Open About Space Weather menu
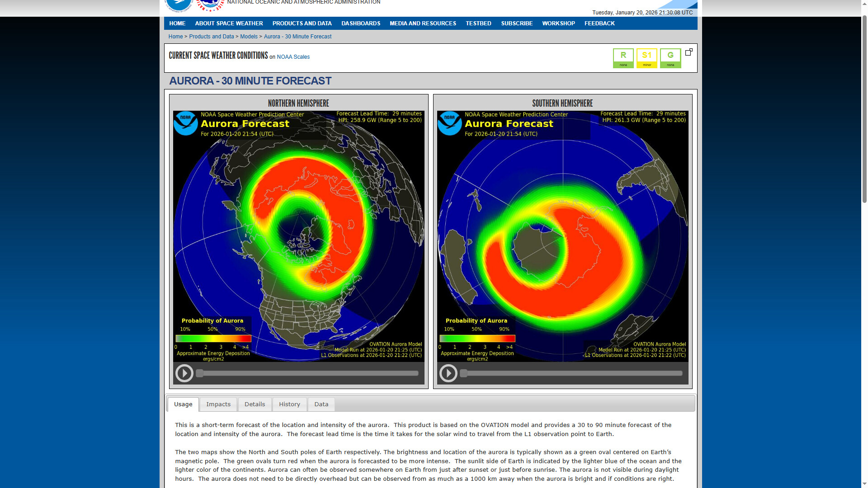 click(x=229, y=23)
